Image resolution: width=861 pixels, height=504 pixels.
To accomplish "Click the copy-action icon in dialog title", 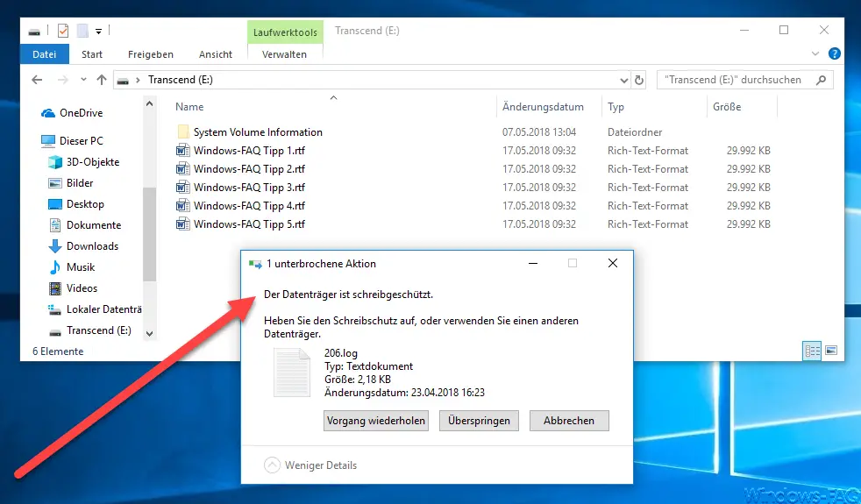I will click(255, 264).
